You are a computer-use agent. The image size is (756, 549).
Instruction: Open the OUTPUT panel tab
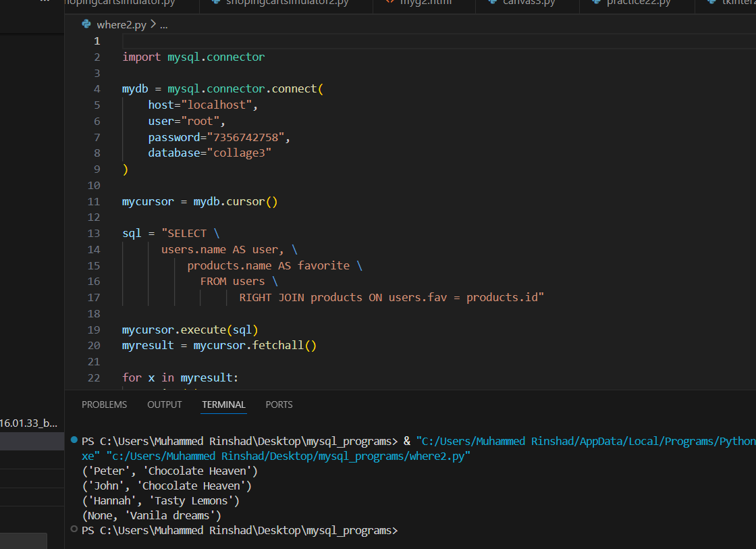[x=164, y=404]
